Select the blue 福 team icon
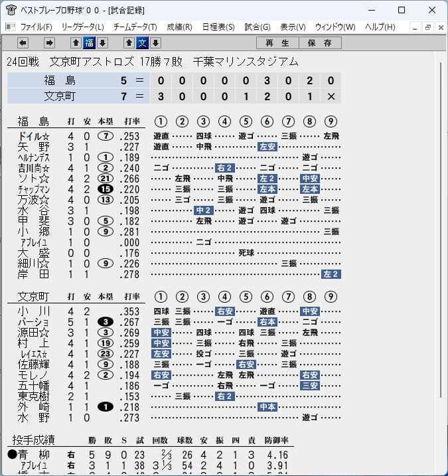The image size is (448, 476). [89, 42]
